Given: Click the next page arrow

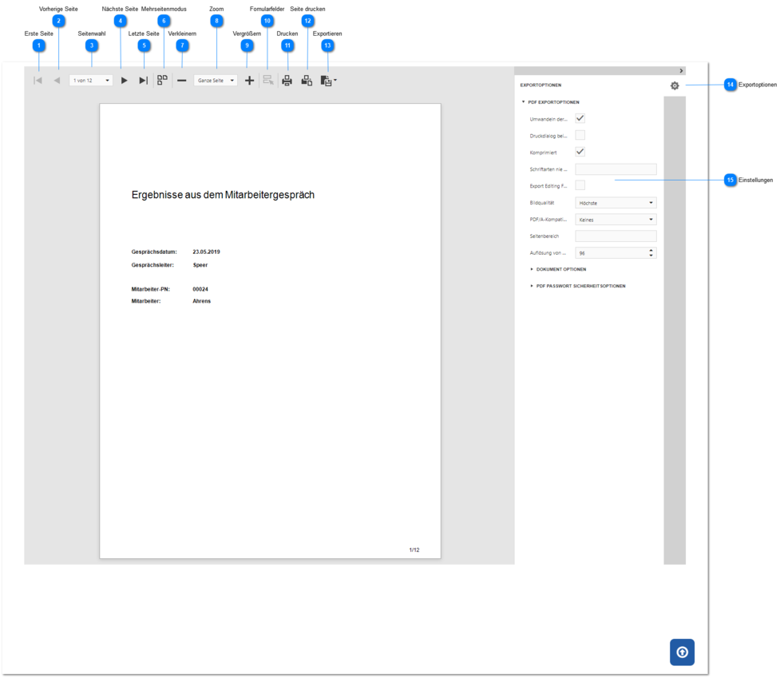Looking at the screenshot, I should pyautogui.click(x=124, y=81).
